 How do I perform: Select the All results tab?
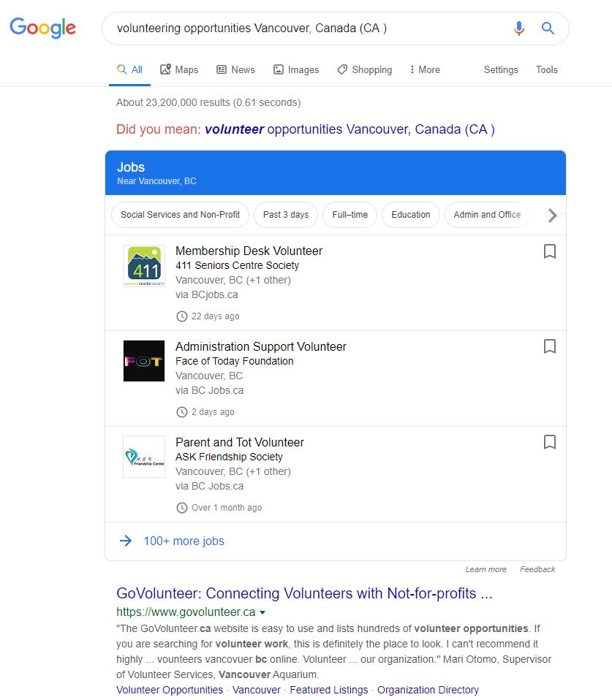[129, 69]
